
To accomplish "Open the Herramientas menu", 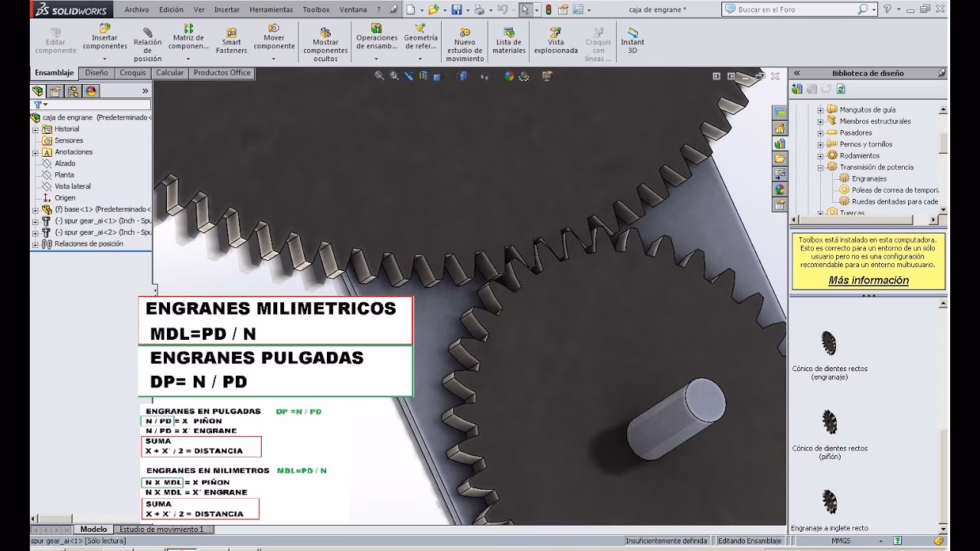I will coord(271,10).
